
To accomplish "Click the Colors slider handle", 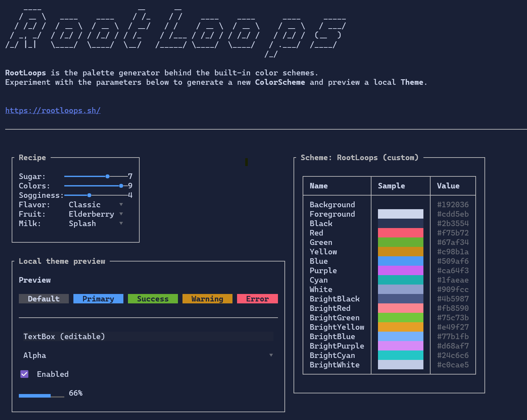I will (121, 186).
